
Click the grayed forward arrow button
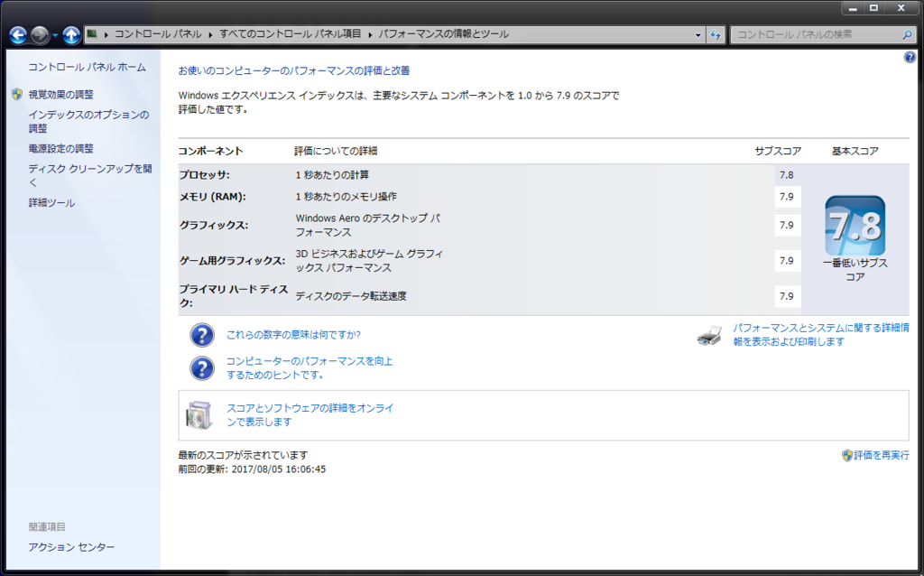(x=40, y=35)
